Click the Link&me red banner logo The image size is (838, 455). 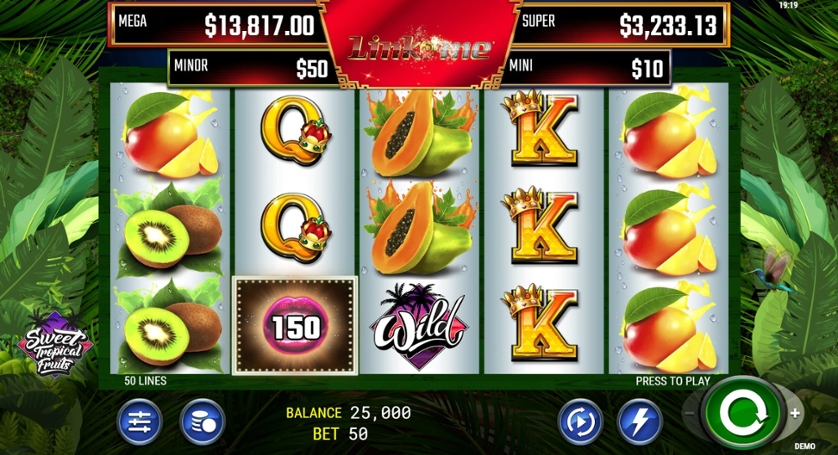[420, 47]
